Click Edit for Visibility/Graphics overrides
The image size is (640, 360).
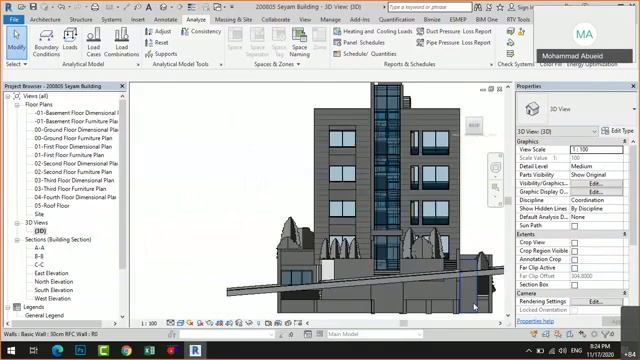click(x=596, y=184)
